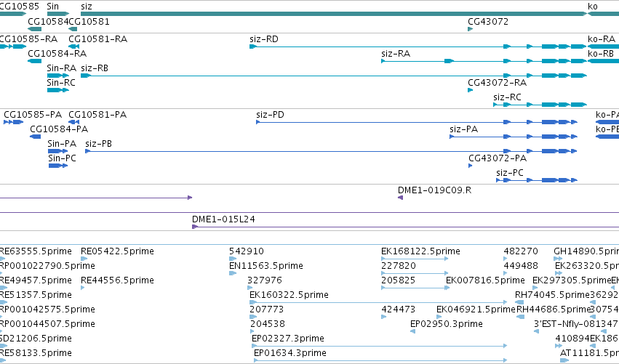Select transcript siz-RC

pos(507,97)
